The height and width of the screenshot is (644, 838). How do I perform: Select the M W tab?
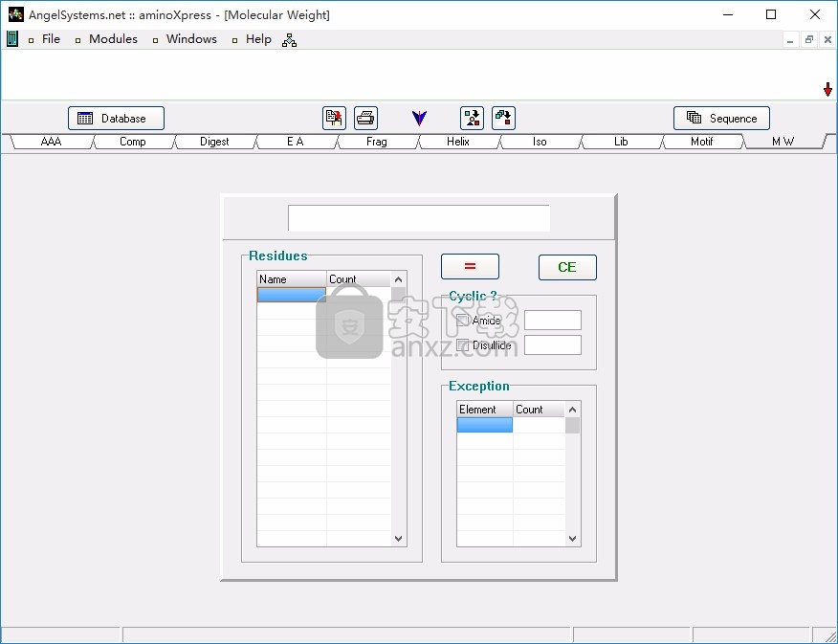(x=783, y=142)
